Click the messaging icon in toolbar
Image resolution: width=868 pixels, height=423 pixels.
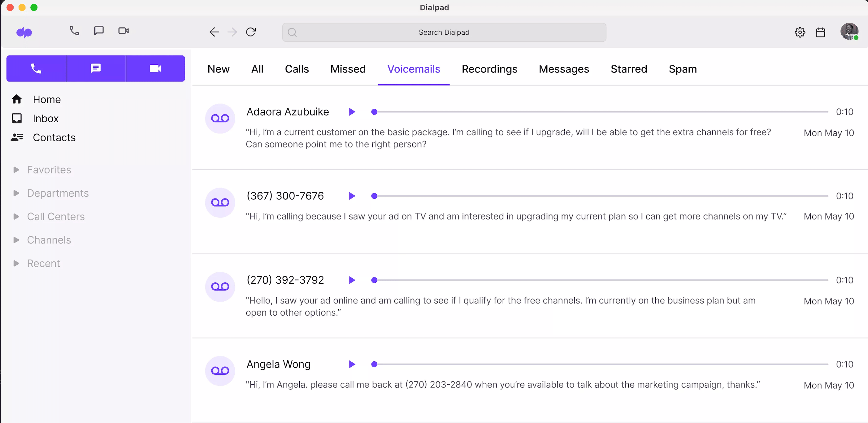pyautogui.click(x=98, y=31)
